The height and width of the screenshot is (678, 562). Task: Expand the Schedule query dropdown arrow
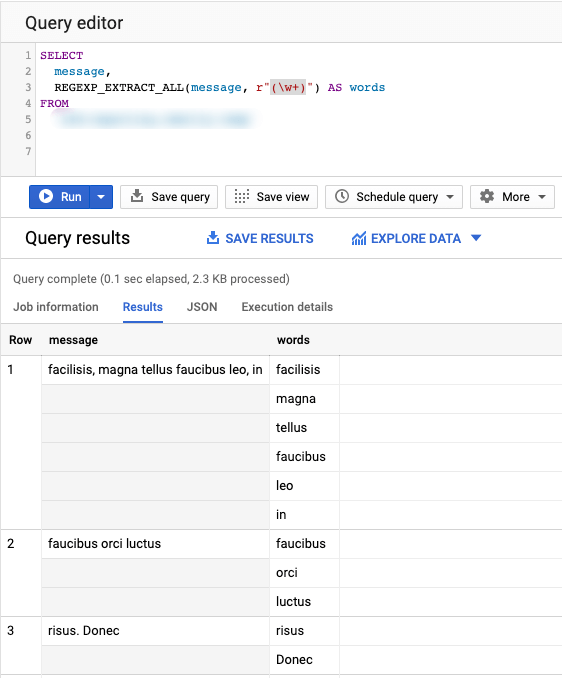coord(450,197)
